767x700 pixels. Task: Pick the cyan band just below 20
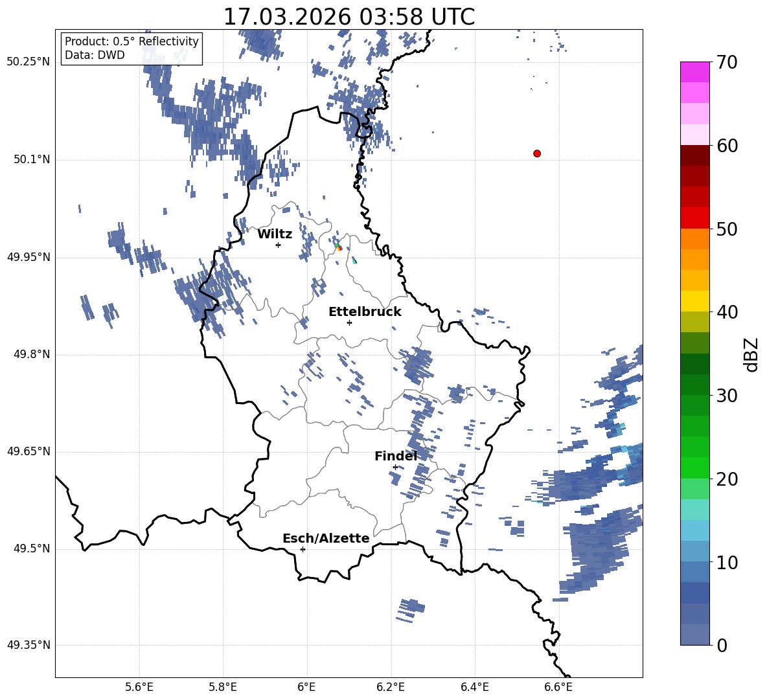coord(695,510)
